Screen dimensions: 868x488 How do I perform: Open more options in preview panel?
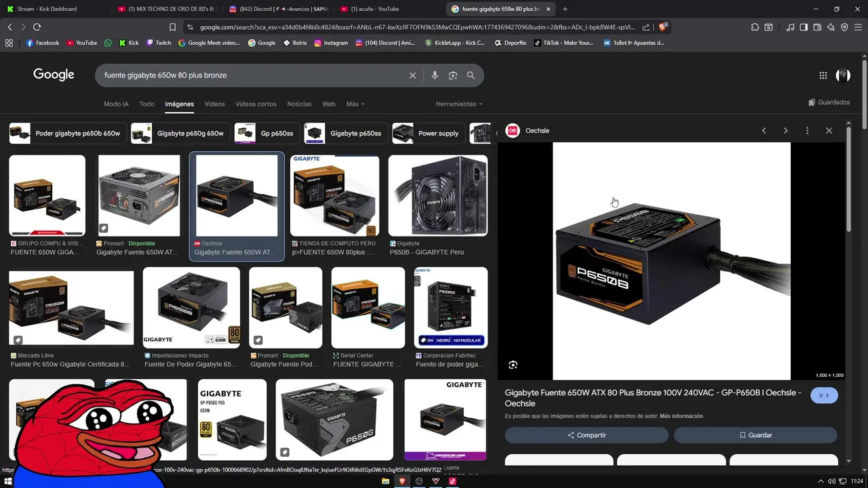807,131
